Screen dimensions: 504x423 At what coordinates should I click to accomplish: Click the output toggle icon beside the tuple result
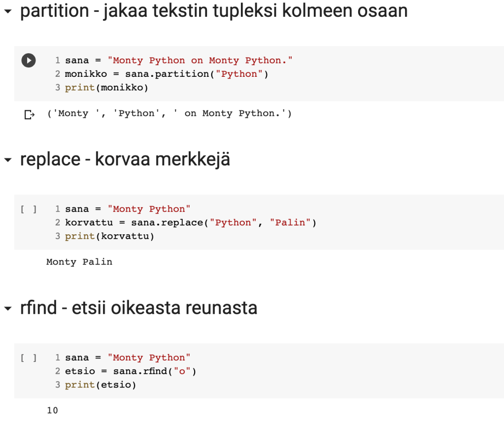click(30, 115)
